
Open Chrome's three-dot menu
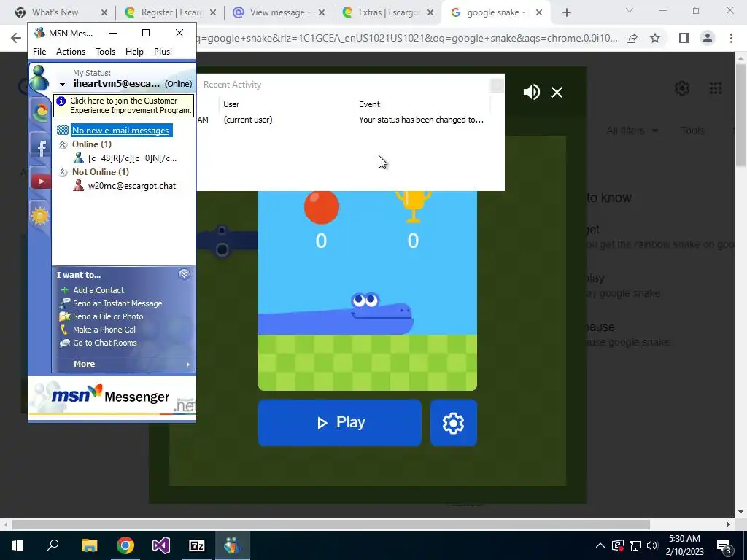(731, 38)
